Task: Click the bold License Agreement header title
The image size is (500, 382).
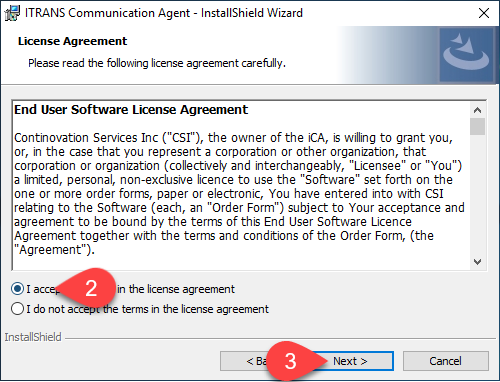Action: (72, 41)
